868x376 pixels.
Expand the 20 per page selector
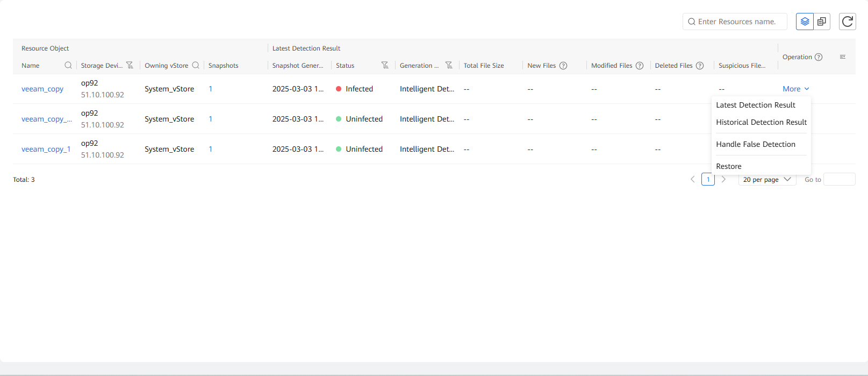[x=767, y=180]
